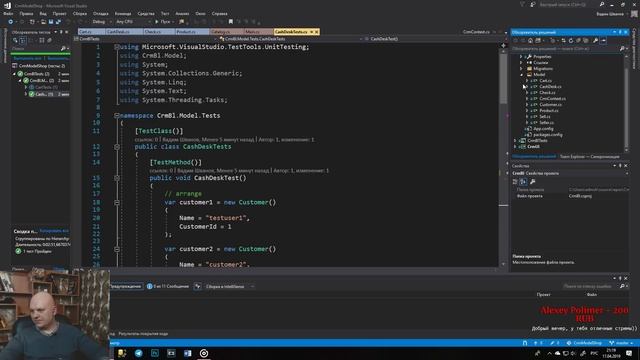
Task: Open the Debug (Отладка) menu
Action: pyautogui.click(x=100, y=13)
